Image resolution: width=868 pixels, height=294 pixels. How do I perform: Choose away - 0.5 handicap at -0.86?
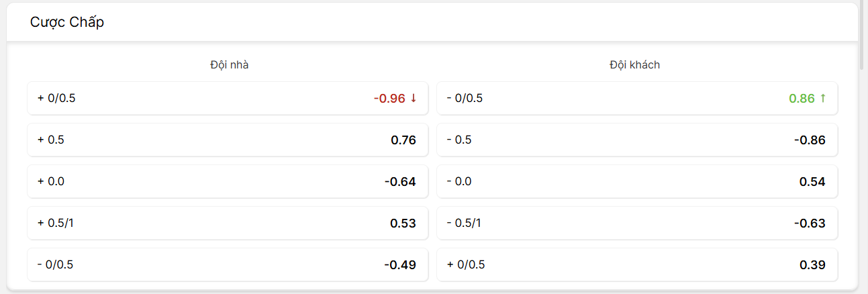tap(637, 140)
